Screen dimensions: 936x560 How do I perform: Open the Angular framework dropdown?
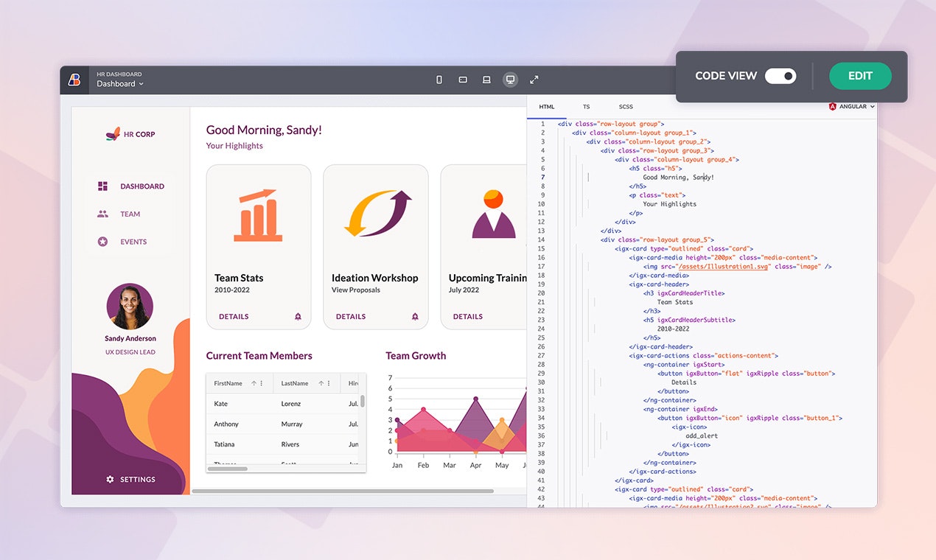[852, 107]
